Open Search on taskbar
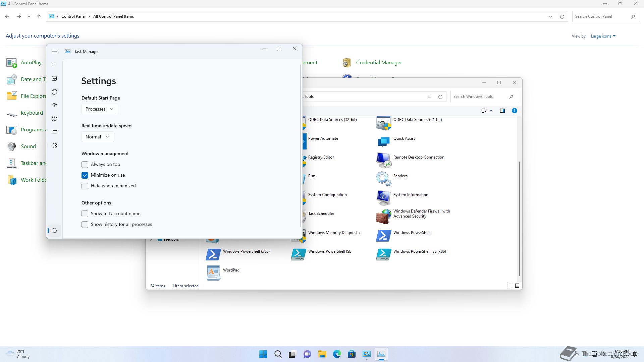Image resolution: width=644 pixels, height=362 pixels. click(x=278, y=354)
